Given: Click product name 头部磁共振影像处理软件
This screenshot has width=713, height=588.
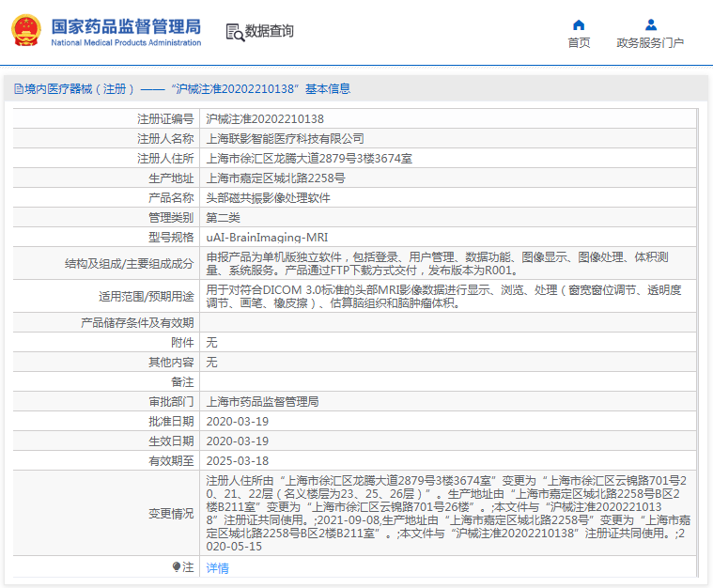Looking at the screenshot, I should point(269,198).
